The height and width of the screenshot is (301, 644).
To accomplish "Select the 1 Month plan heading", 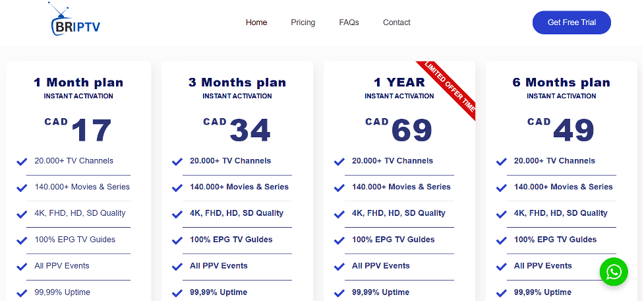I will coord(78,83).
